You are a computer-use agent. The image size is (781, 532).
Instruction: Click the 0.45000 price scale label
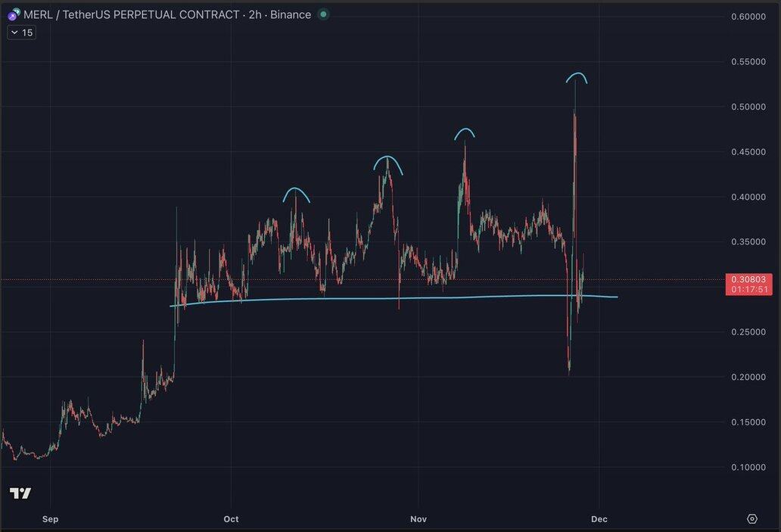749,152
